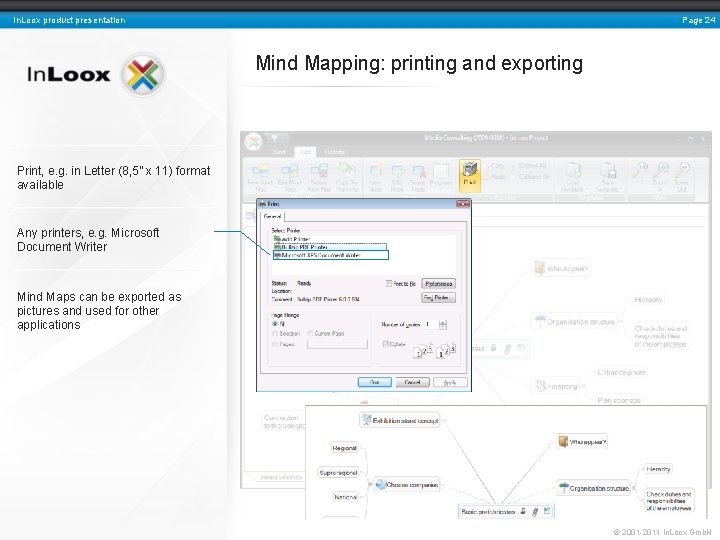Click the Load Template ribbon icon

[572, 177]
